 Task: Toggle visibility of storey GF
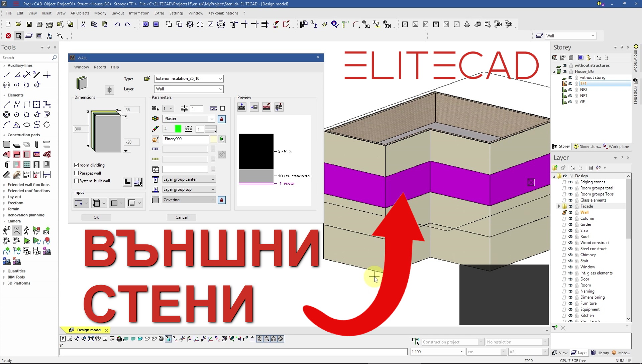coord(570,102)
